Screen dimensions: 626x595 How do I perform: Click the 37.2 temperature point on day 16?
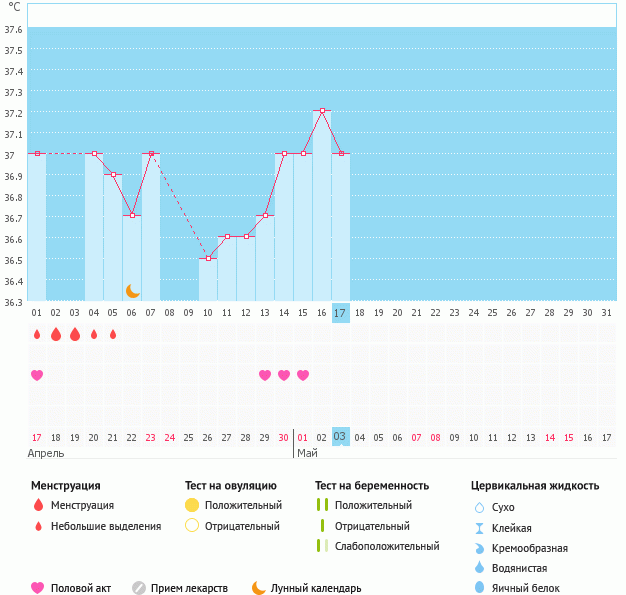tap(322, 111)
